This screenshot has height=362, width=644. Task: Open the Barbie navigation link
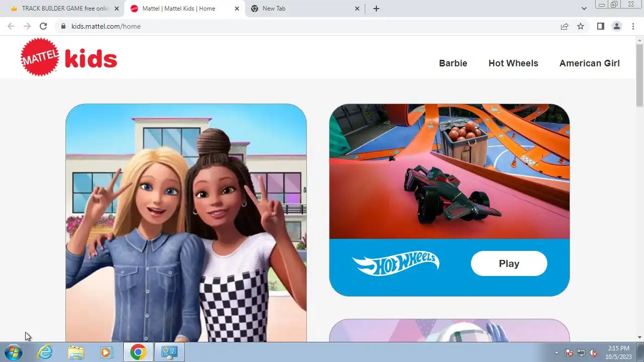coord(453,63)
